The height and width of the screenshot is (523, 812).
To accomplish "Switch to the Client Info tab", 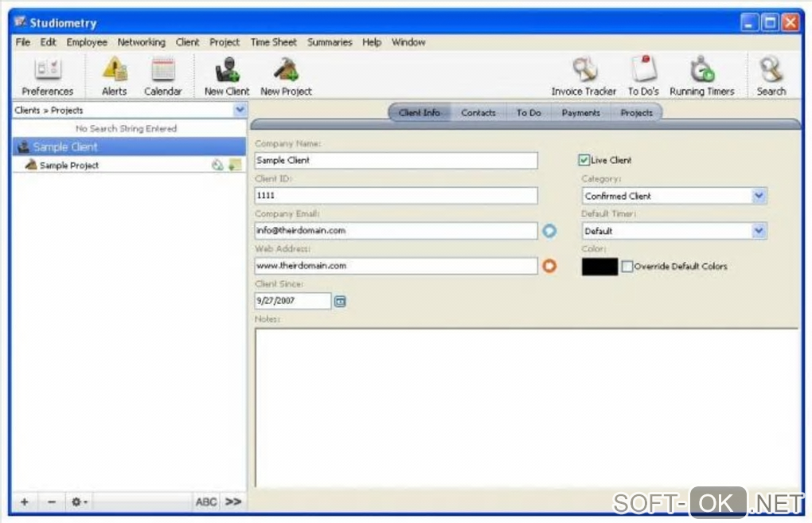I will (x=420, y=112).
